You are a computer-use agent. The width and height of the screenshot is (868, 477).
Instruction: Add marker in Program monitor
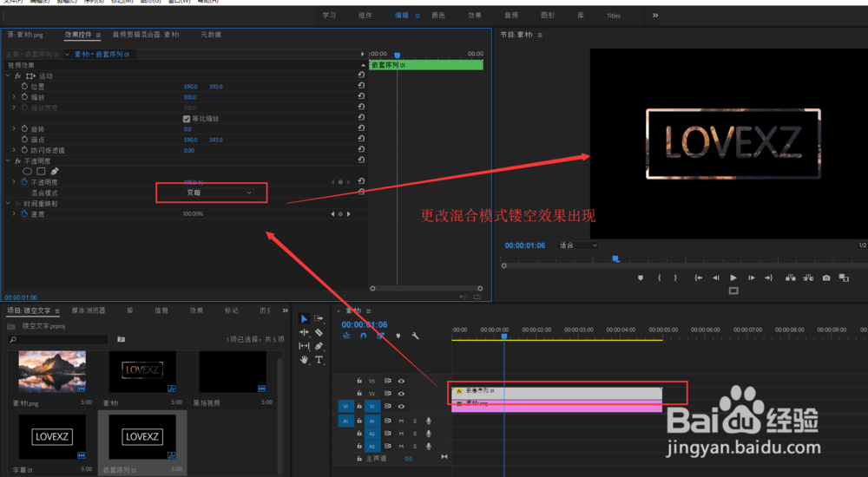click(x=641, y=278)
